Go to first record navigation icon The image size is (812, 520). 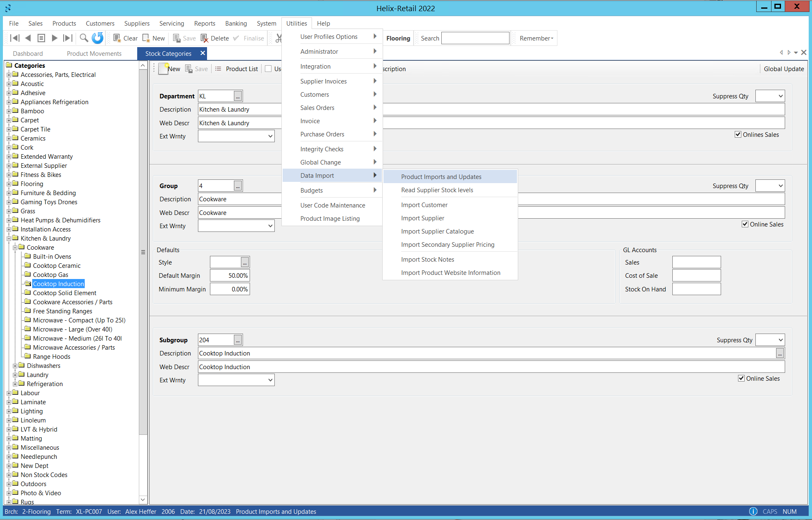pos(14,38)
